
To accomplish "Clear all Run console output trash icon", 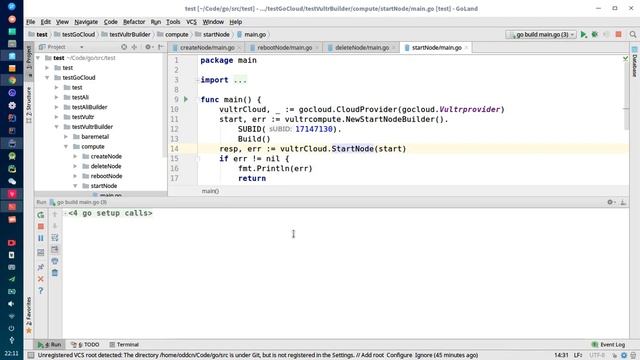I will point(55,273).
